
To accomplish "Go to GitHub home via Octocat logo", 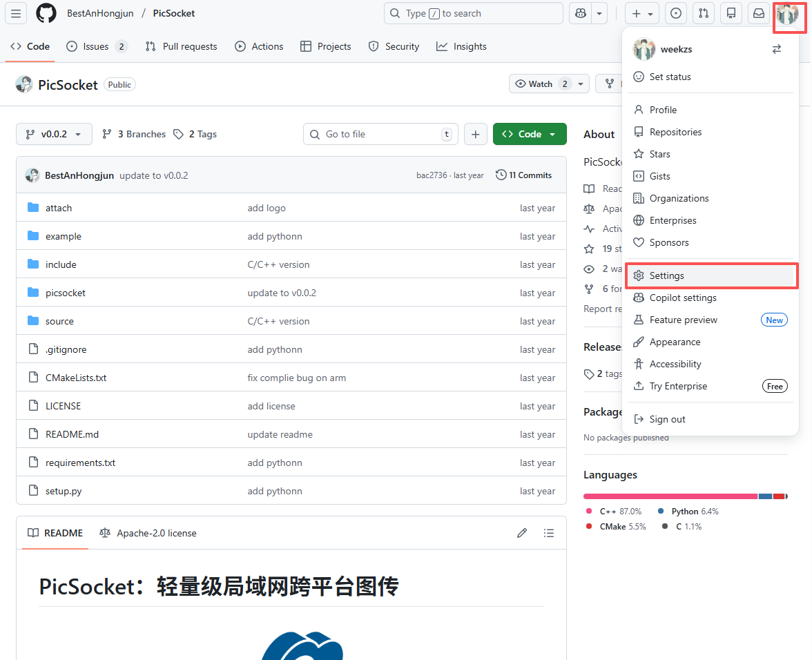I will coord(46,13).
